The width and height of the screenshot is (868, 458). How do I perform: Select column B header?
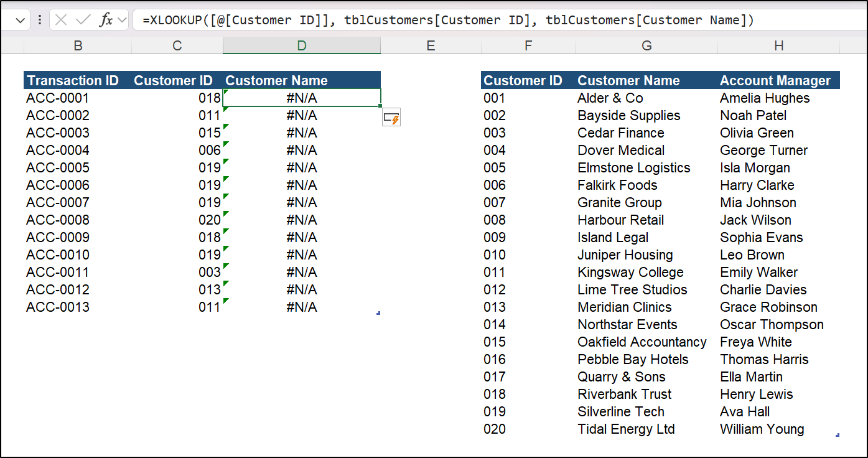point(78,45)
